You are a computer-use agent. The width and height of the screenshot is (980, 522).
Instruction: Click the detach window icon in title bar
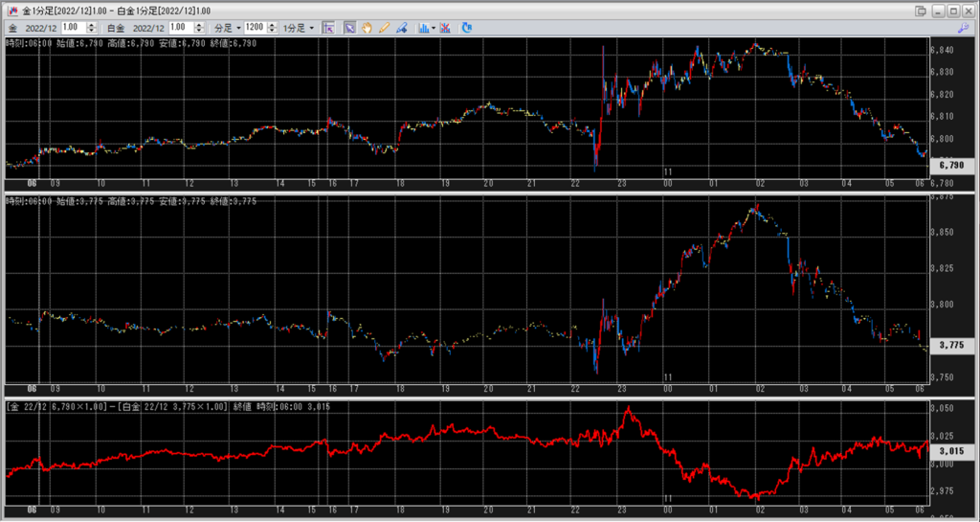921,11
